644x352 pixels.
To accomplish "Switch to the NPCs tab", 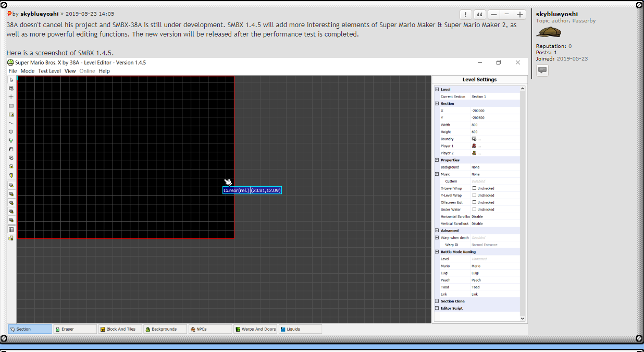I will coord(210,329).
